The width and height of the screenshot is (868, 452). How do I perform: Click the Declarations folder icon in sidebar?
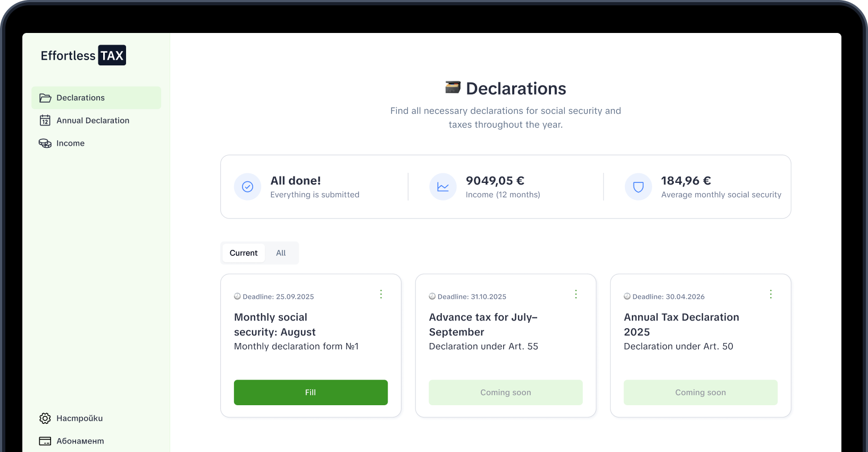45,98
